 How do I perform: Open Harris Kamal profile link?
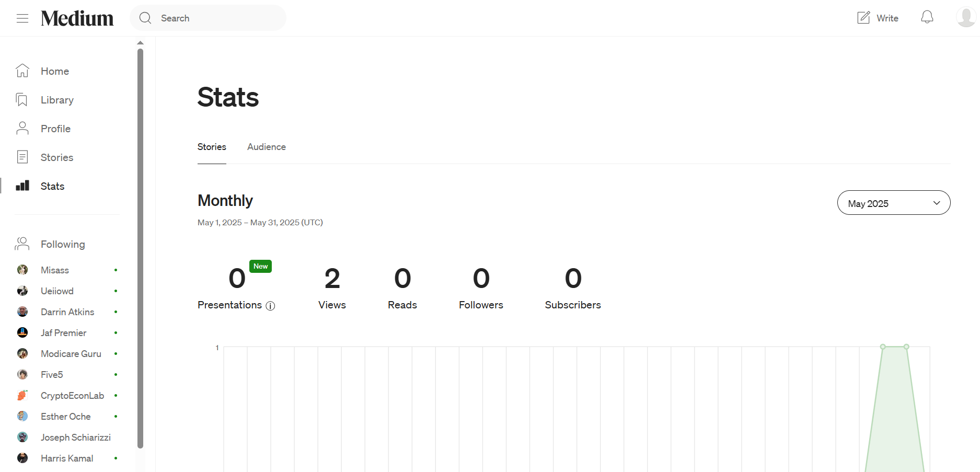(67, 458)
